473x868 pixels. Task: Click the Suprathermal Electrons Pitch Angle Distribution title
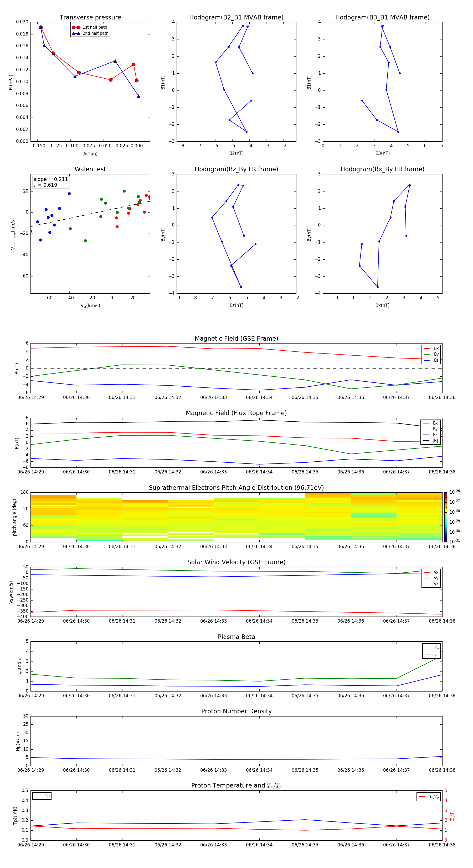[x=236, y=488]
